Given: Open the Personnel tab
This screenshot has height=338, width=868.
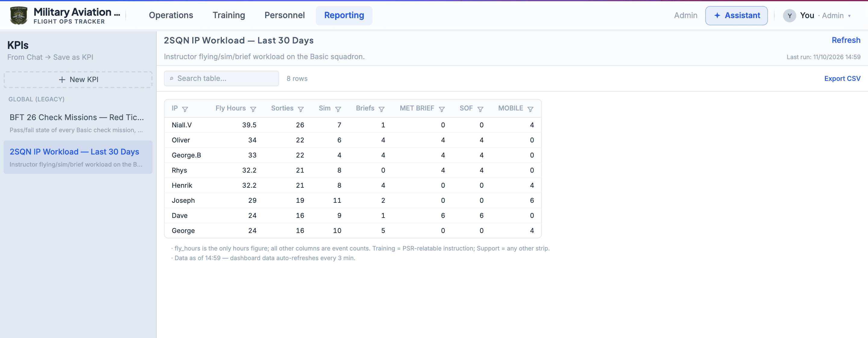Looking at the screenshot, I should coord(285,15).
